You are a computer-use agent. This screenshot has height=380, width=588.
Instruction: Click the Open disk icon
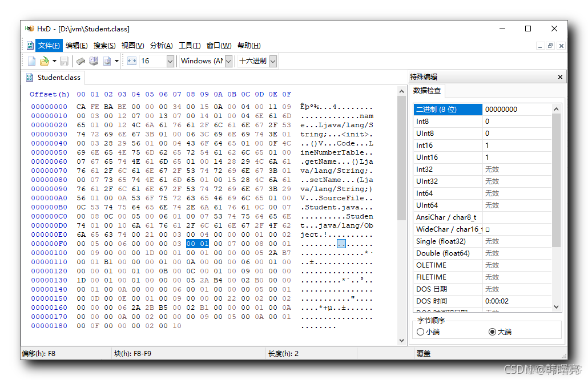[94, 61]
